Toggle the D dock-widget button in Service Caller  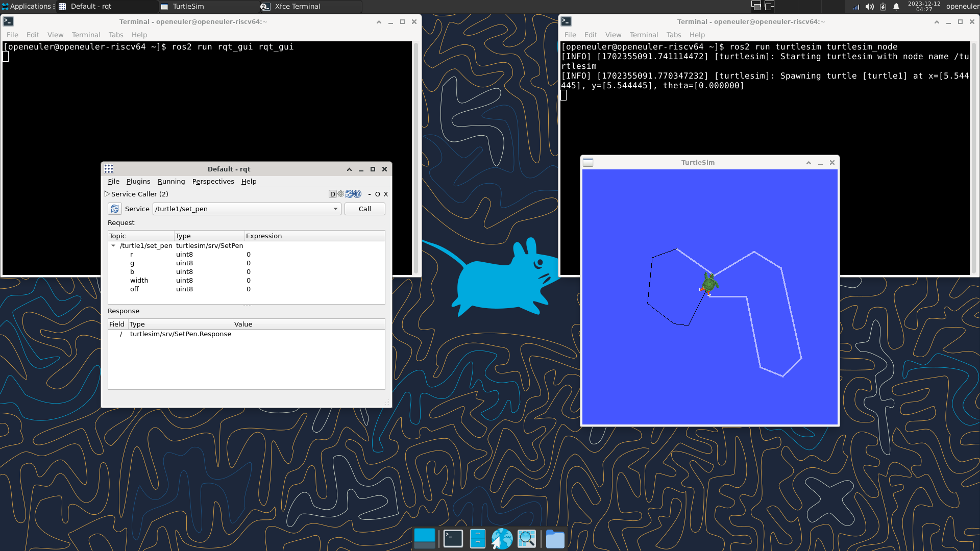click(333, 194)
